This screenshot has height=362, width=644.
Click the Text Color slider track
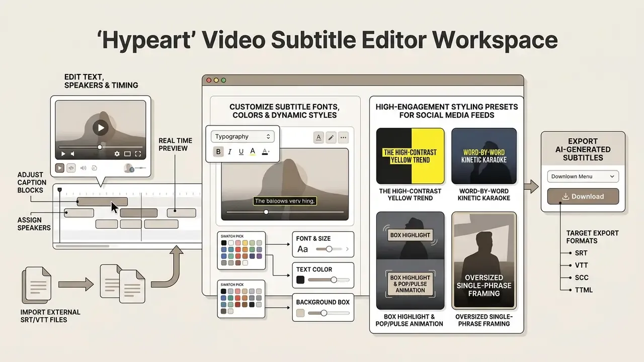[x=329, y=280]
